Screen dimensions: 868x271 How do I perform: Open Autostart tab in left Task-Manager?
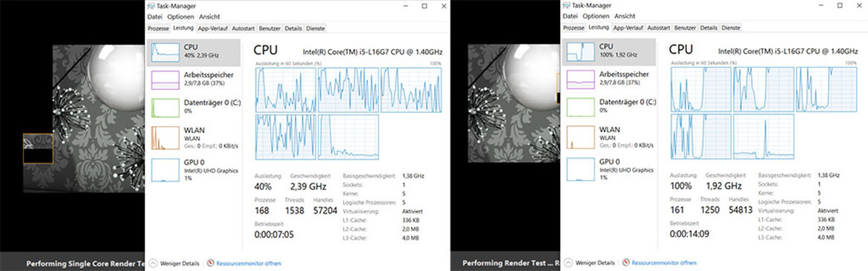243,27
